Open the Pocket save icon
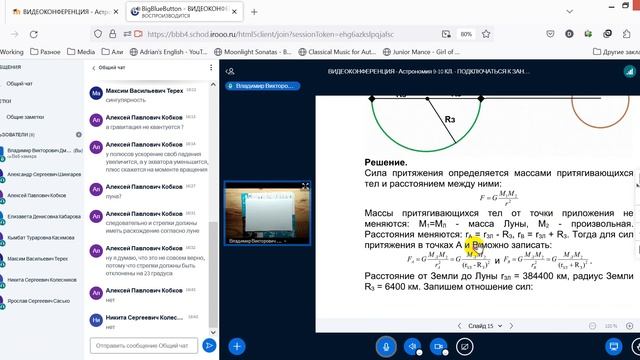The image size is (640, 360). coord(550,34)
